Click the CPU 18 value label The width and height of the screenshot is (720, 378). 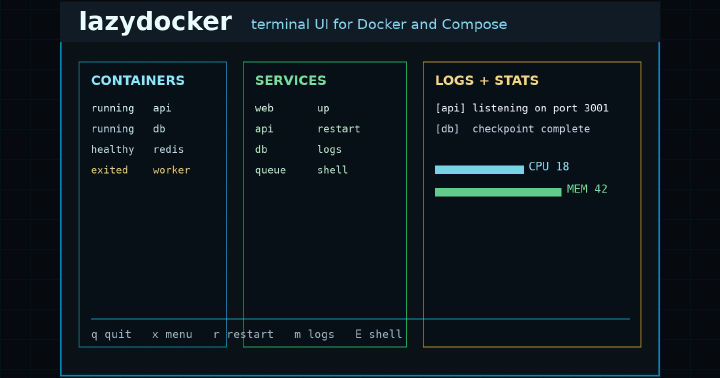coord(549,166)
